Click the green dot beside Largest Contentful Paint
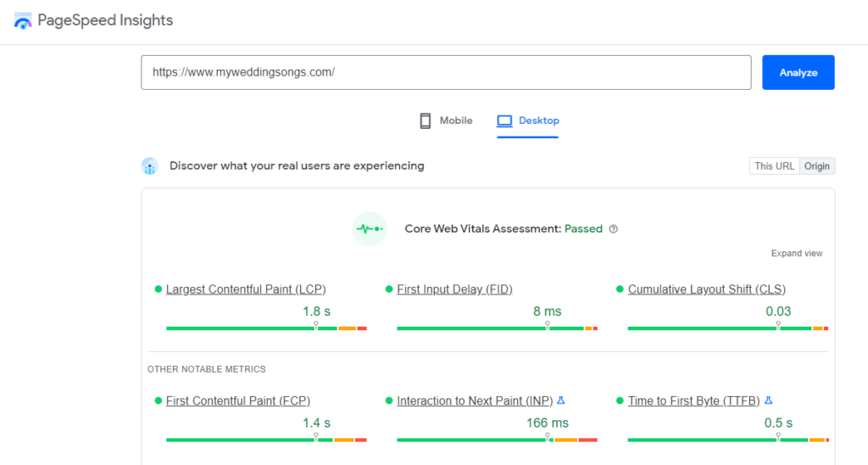Image resolution: width=868 pixels, height=465 pixels. [159, 289]
